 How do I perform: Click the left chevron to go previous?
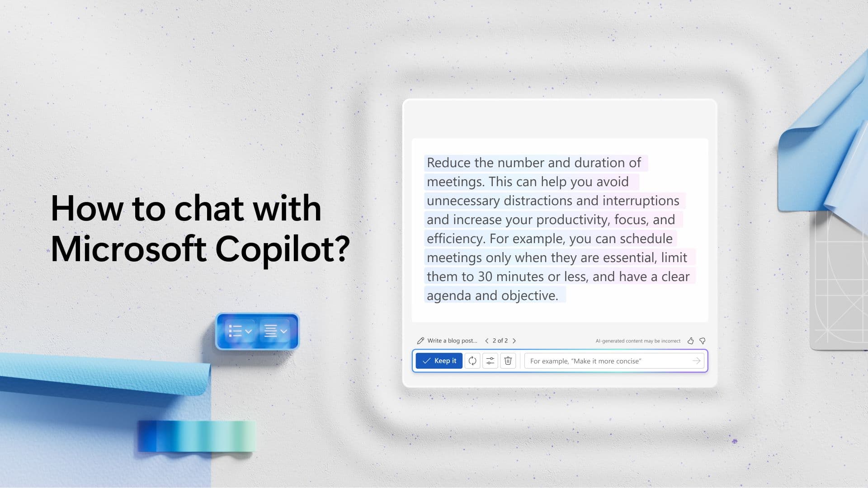pyautogui.click(x=487, y=340)
